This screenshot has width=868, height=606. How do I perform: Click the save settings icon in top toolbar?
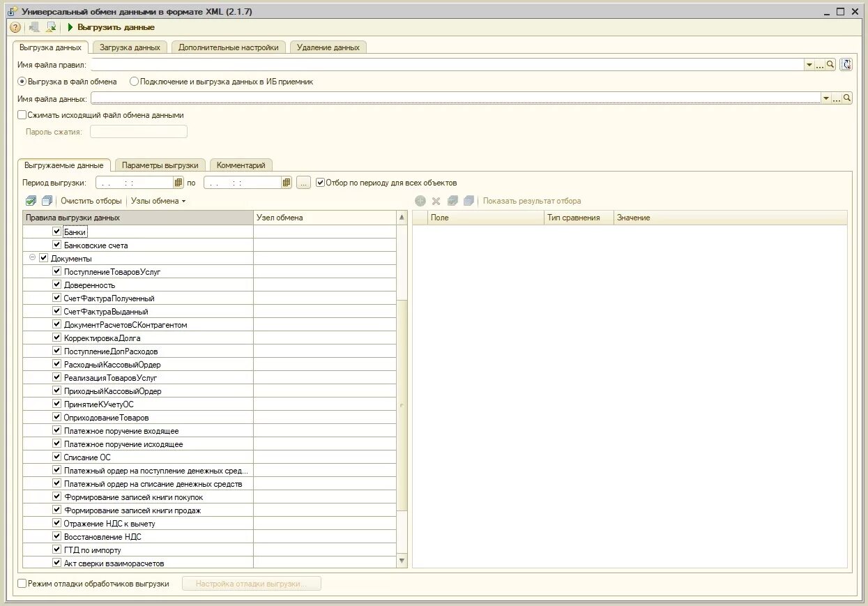[x=51, y=27]
